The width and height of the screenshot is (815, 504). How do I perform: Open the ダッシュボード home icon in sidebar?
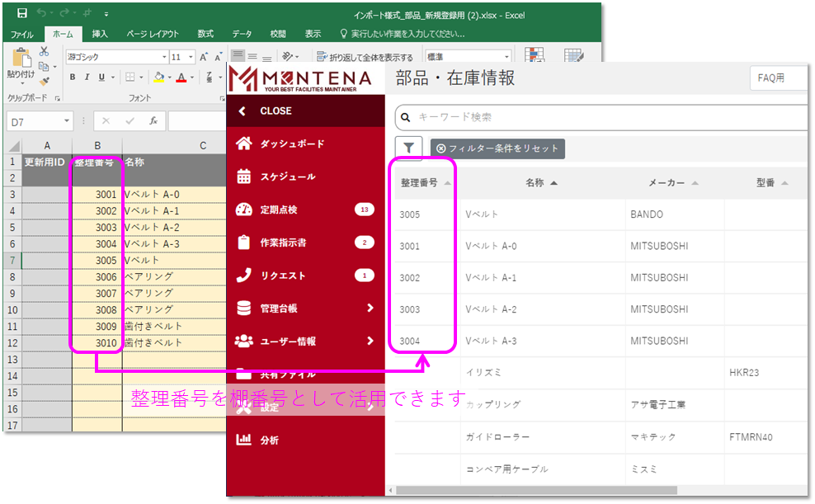tap(243, 144)
